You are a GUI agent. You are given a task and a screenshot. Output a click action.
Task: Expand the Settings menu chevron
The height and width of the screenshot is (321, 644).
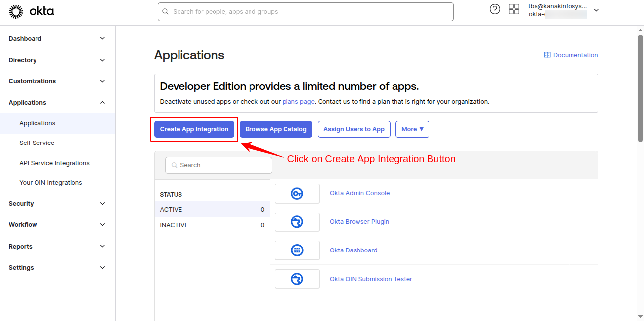[102, 268]
